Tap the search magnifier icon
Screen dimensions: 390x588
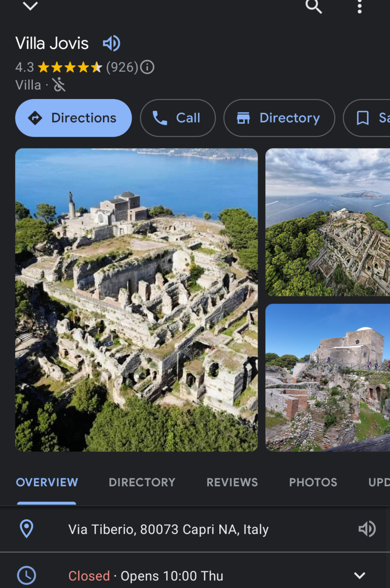click(313, 6)
